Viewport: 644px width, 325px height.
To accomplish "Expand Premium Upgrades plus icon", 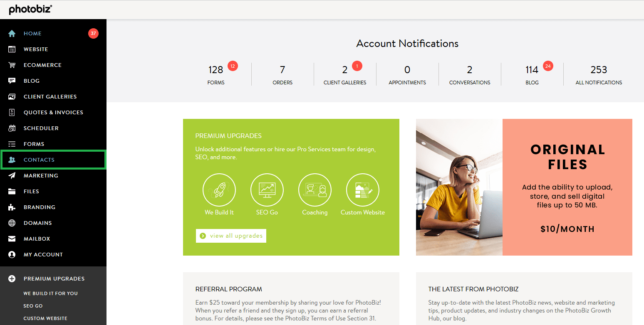I will coord(12,279).
